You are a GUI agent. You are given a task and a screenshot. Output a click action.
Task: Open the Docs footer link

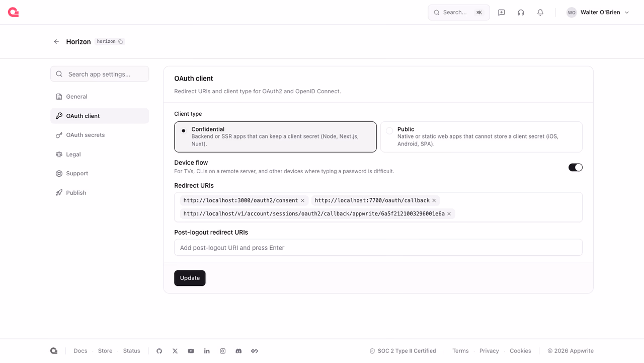[x=80, y=351]
